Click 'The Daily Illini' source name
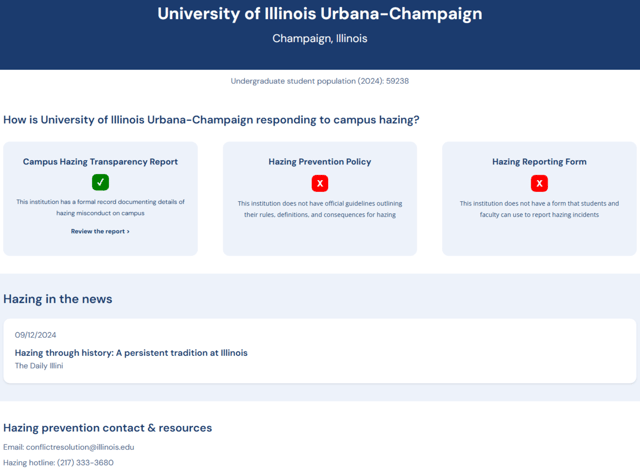The height and width of the screenshot is (473, 640). click(39, 366)
